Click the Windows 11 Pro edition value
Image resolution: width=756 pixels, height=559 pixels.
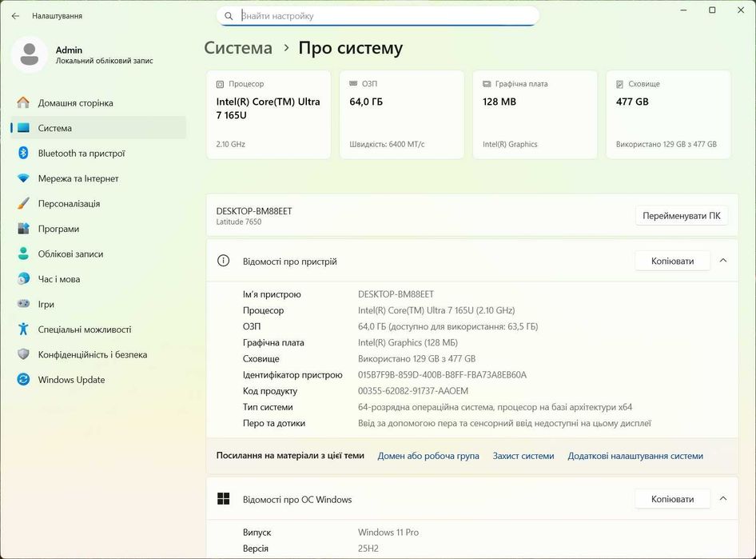[x=388, y=533]
